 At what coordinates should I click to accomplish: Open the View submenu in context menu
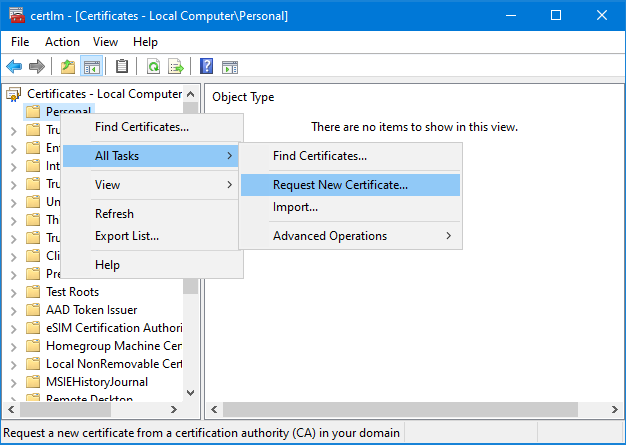click(152, 185)
